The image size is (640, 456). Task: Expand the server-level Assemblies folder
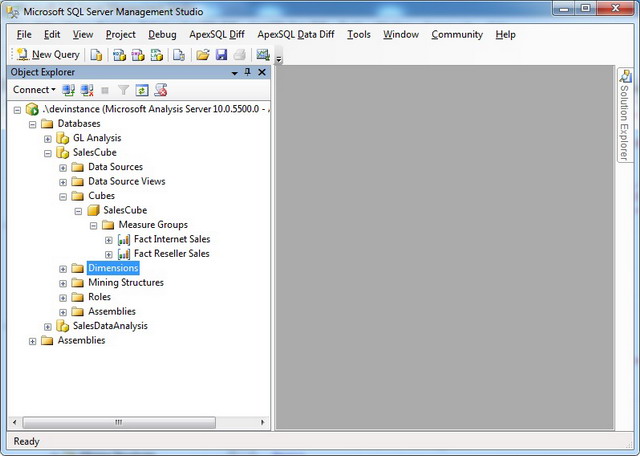coord(33,341)
